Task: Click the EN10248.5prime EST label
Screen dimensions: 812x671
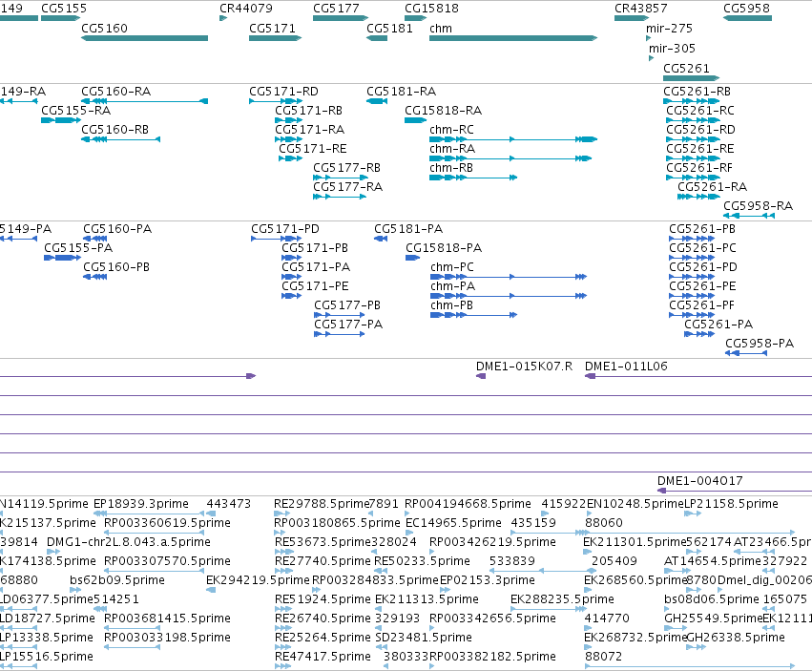Action: point(635,504)
